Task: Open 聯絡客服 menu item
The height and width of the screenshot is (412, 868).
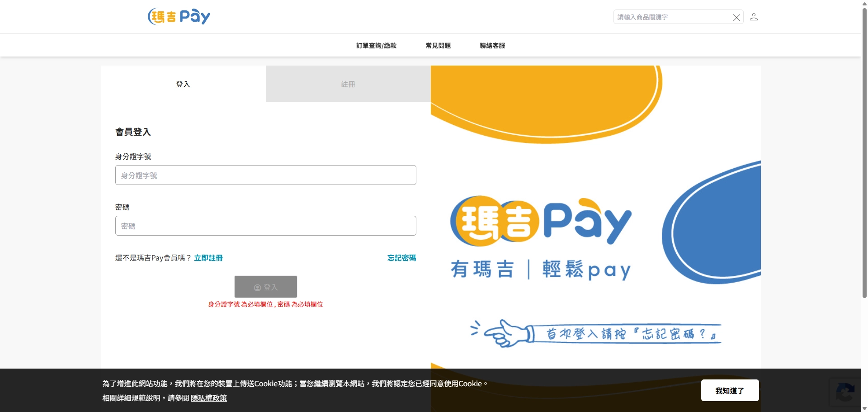Action: pos(492,46)
